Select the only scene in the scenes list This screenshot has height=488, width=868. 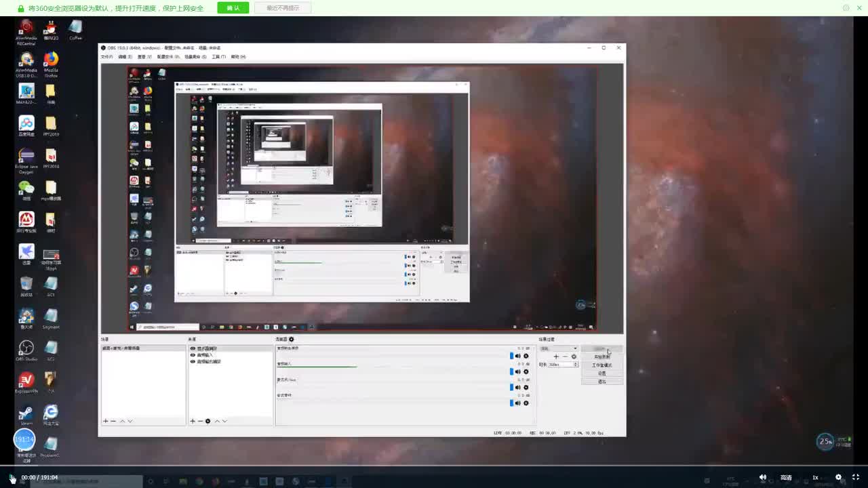143,348
